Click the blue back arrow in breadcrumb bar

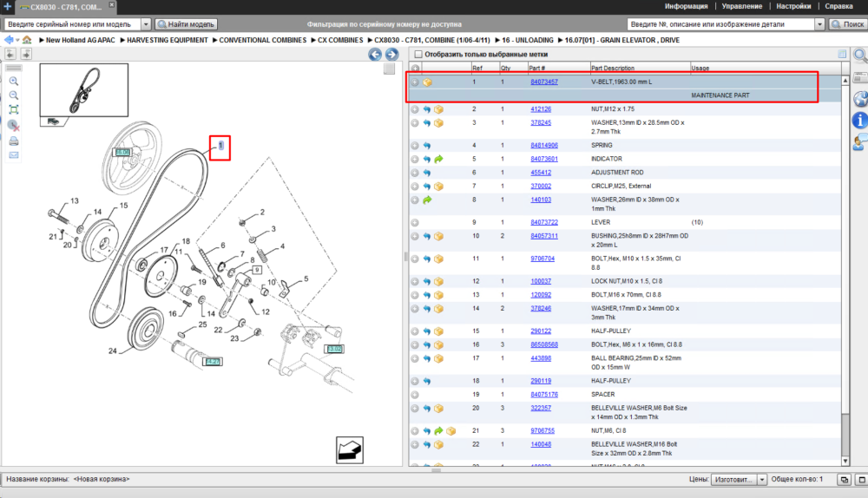tap(9, 40)
